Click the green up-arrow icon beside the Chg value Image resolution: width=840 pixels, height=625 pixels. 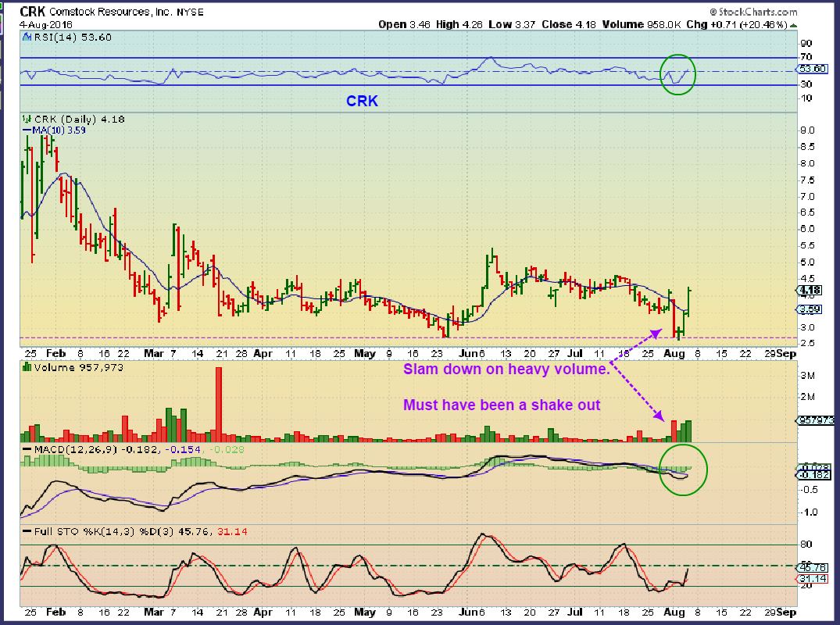(x=793, y=25)
